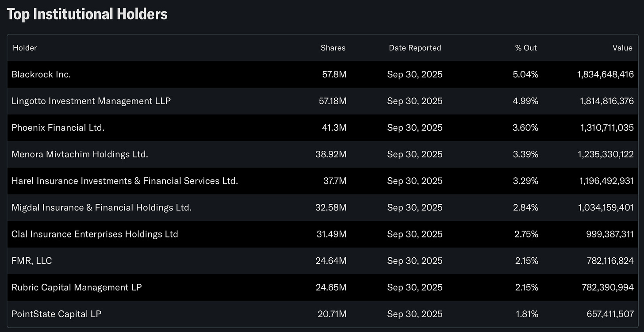Click the date reported in Blackrock row
Viewport: 644px width, 332px height.
point(415,74)
